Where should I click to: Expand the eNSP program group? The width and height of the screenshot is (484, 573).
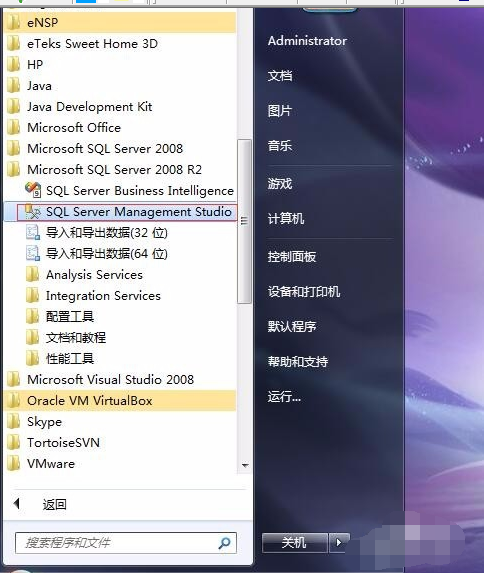(x=120, y=23)
